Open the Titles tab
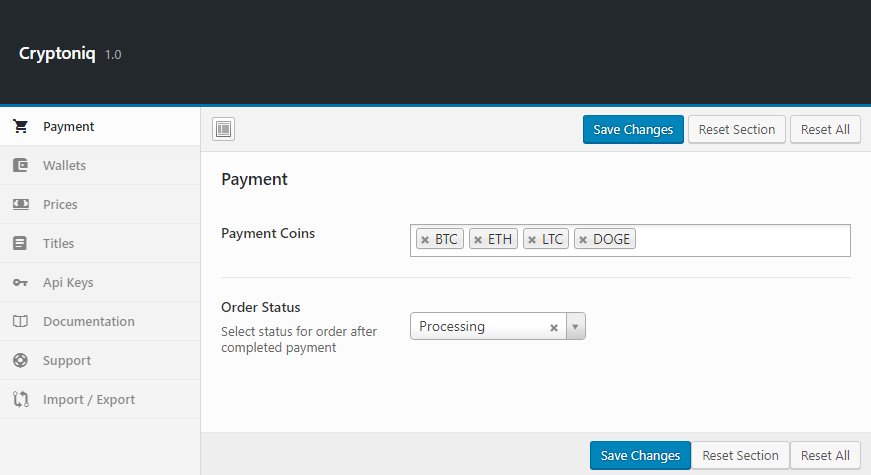871x475 pixels. click(x=58, y=244)
